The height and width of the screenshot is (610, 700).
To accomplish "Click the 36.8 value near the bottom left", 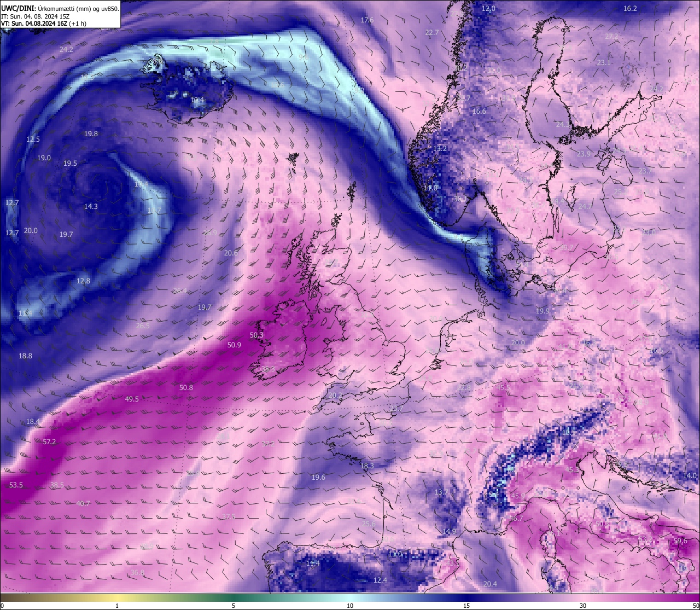I will [137, 573].
